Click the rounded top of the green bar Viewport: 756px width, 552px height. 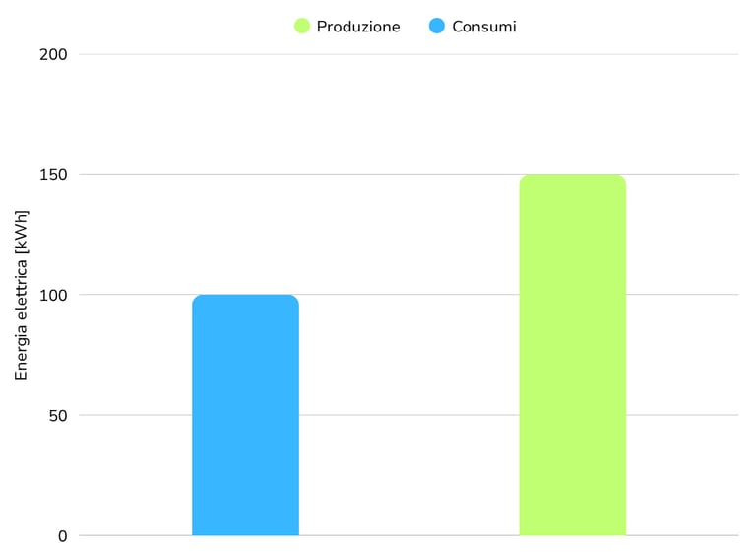pyautogui.click(x=573, y=180)
